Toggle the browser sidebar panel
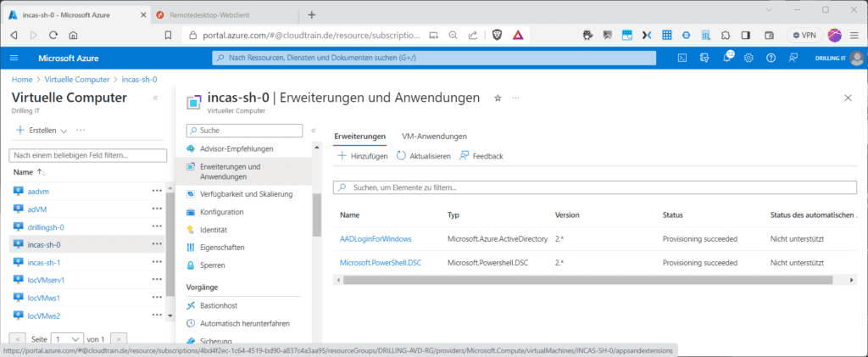Screen dimensions: 868x357 pyautogui.click(x=746, y=35)
